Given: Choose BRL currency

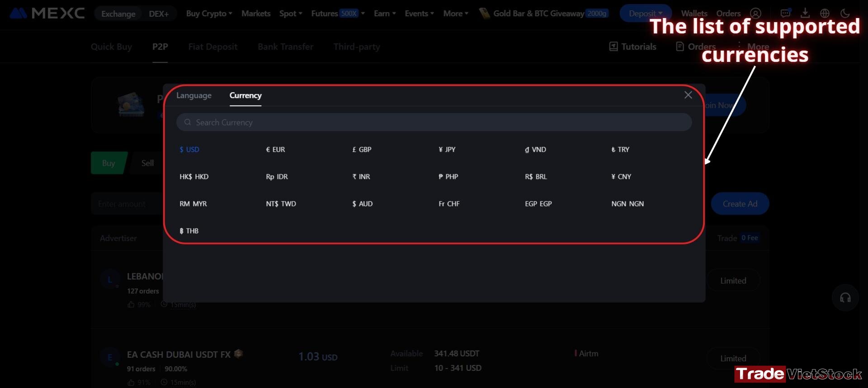Looking at the screenshot, I should tap(536, 177).
